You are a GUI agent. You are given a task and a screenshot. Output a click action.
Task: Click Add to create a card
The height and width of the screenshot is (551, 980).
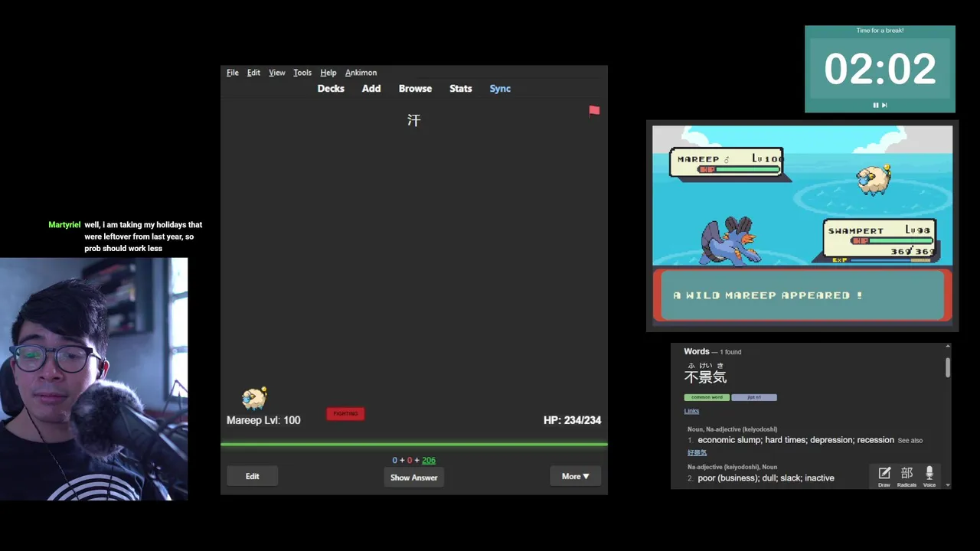(371, 89)
